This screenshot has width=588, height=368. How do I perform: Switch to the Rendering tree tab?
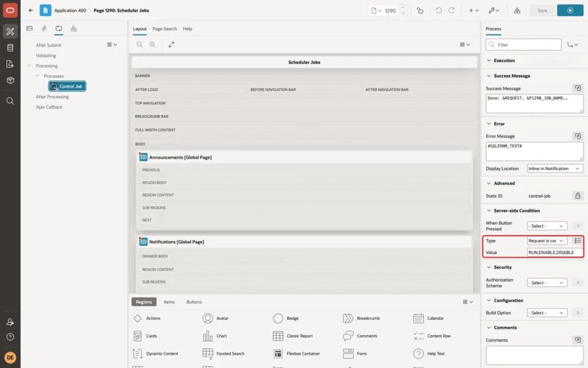pyautogui.click(x=29, y=29)
